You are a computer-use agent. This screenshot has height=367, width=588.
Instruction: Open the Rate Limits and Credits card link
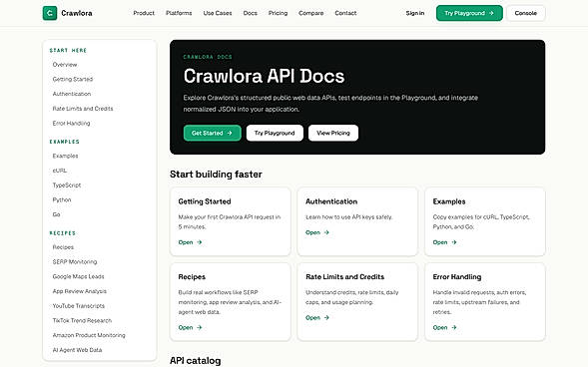point(317,317)
